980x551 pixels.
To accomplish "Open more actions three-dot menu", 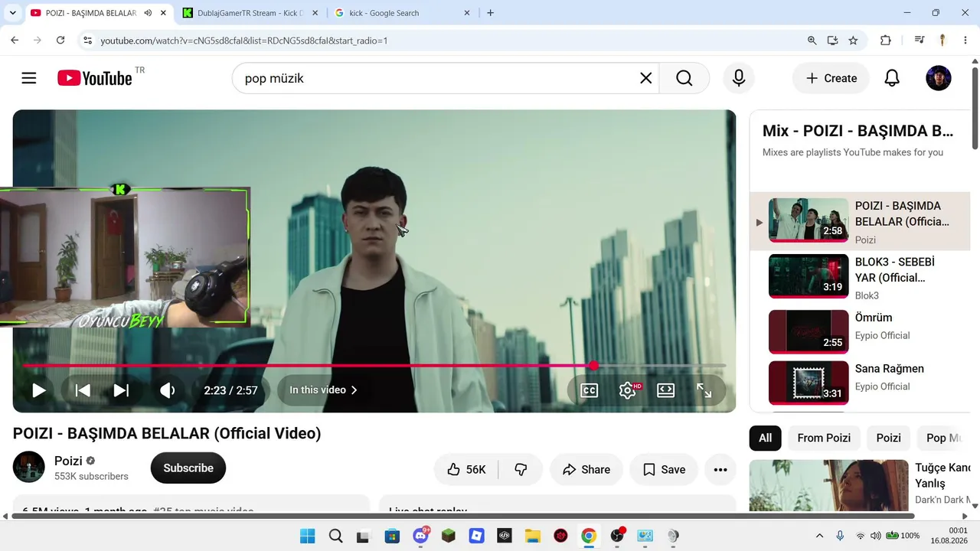I will 720,469.
